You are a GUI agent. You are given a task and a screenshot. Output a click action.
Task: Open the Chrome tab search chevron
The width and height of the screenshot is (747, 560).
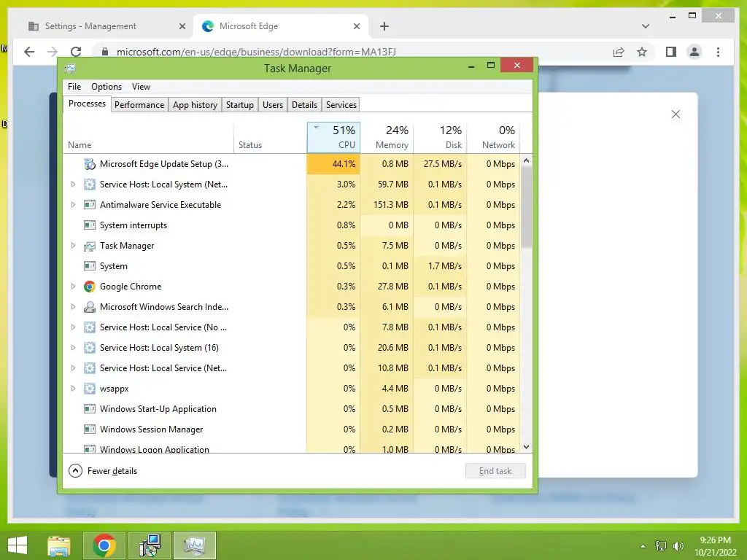[x=646, y=26]
